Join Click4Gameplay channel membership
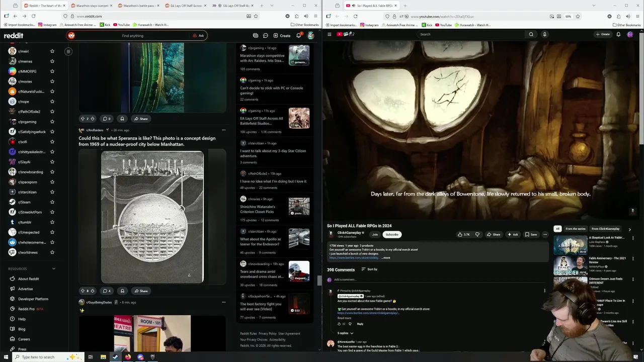Viewport: 644px width, 362px height. (x=375, y=234)
